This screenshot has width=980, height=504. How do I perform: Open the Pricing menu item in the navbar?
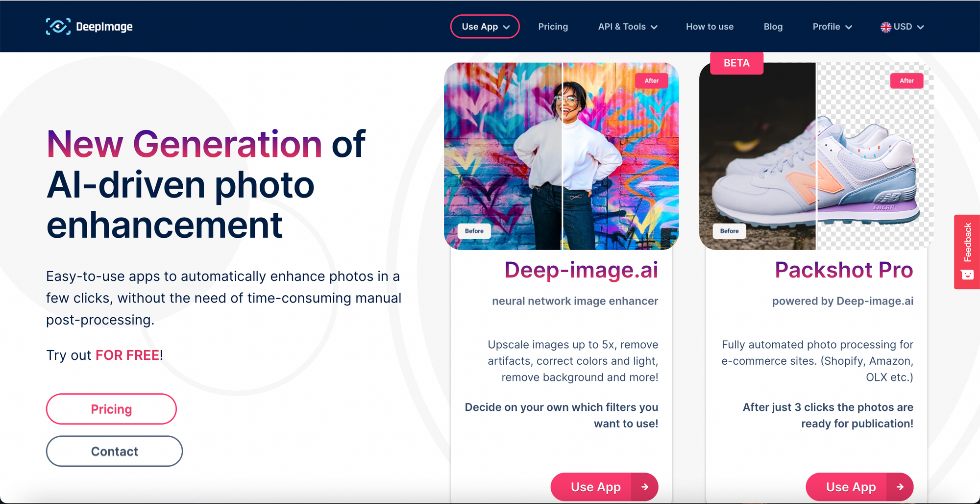click(553, 26)
